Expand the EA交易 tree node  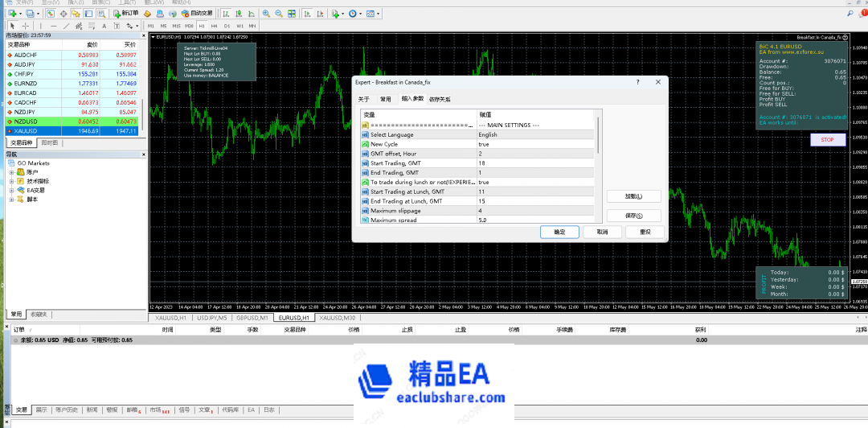[12, 190]
